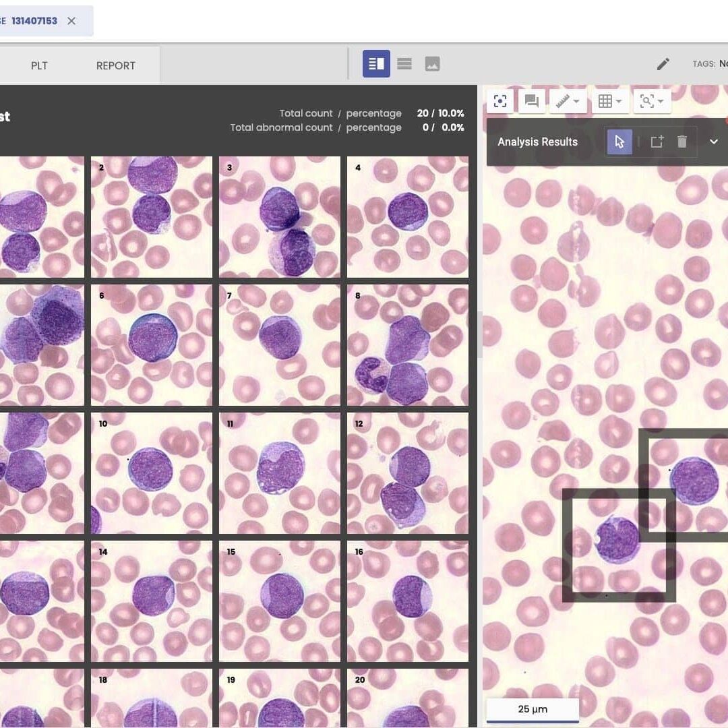The width and height of the screenshot is (728, 728).
Task: Select the pointer cursor tool
Action: 619,142
